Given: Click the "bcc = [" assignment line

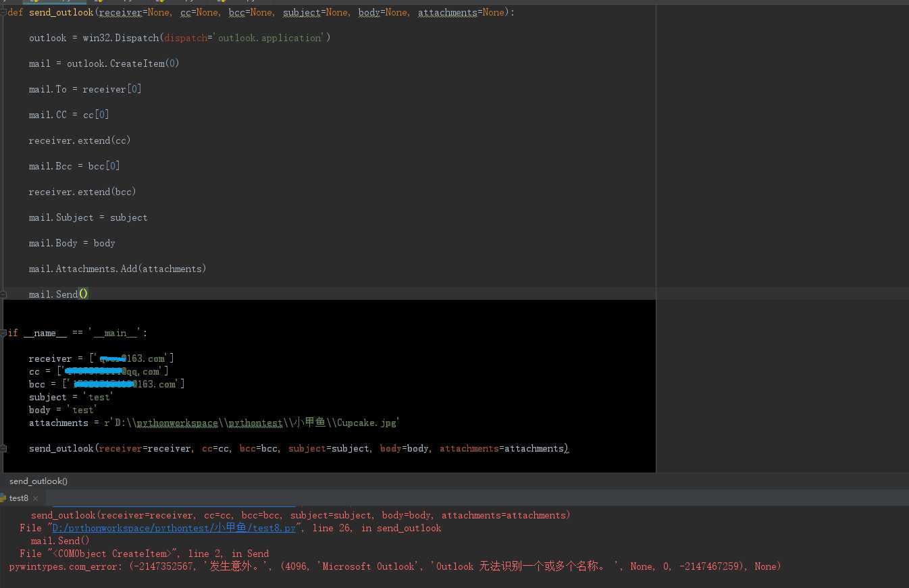Looking at the screenshot, I should tap(107, 384).
